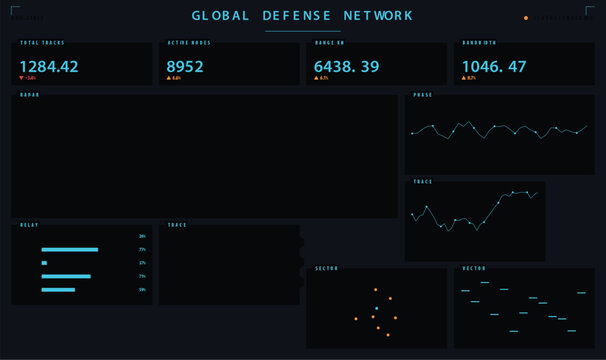606x360 pixels.
Task: Click the Vector panel label
Action: coord(474,268)
